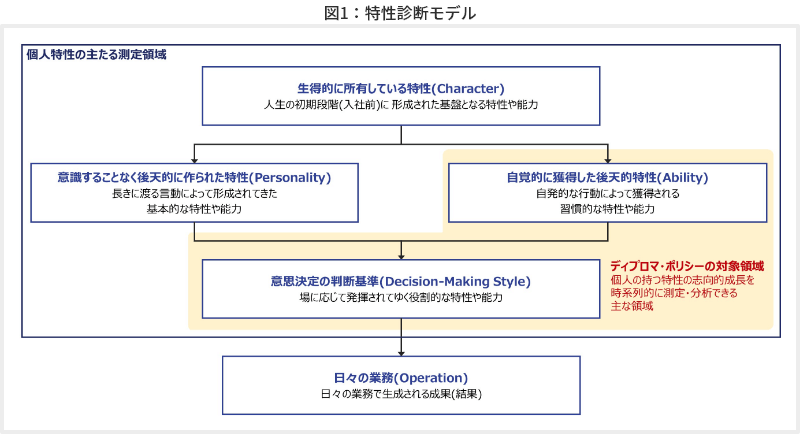Screen dimensions: 800x434
Task: Select the line '日々の業務で生成される成果(結果)'
Action: click(x=401, y=394)
